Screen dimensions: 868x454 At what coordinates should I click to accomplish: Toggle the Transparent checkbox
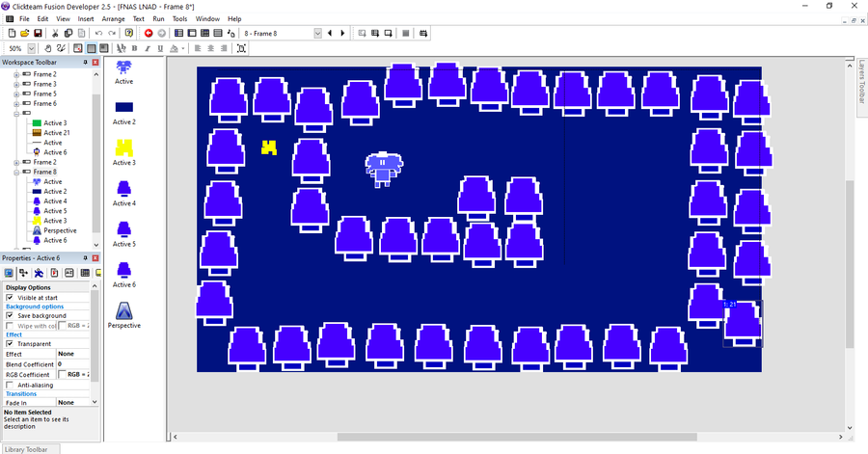[10, 344]
